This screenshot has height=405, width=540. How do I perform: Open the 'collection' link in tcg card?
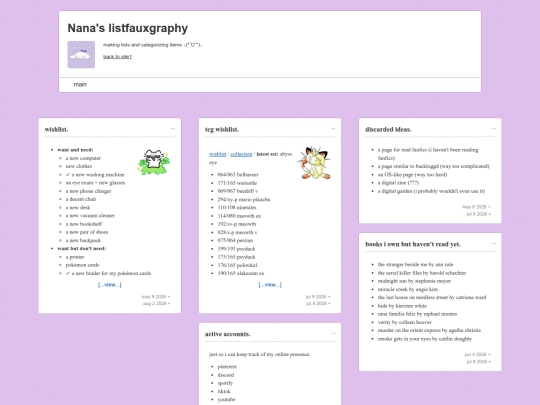241,154
